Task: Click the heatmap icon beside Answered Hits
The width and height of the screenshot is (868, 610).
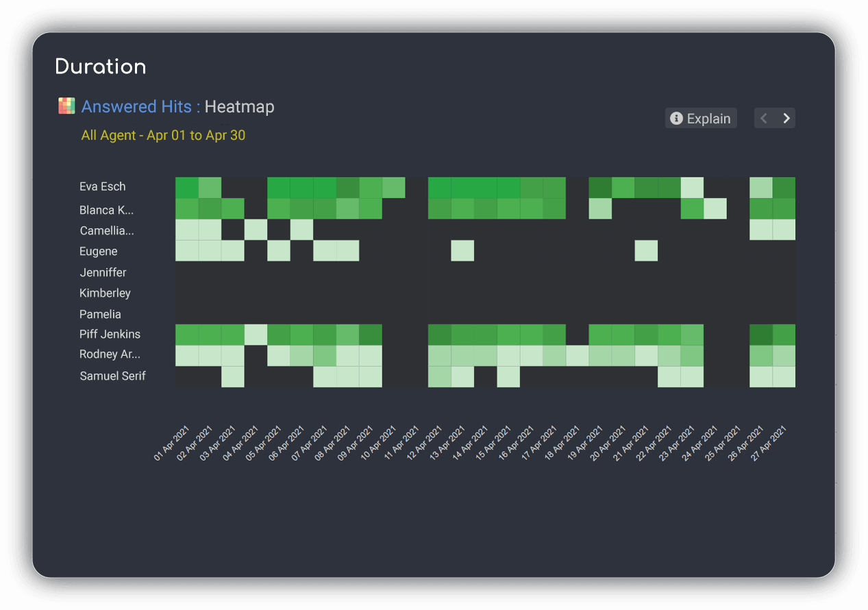Action: pos(66,106)
